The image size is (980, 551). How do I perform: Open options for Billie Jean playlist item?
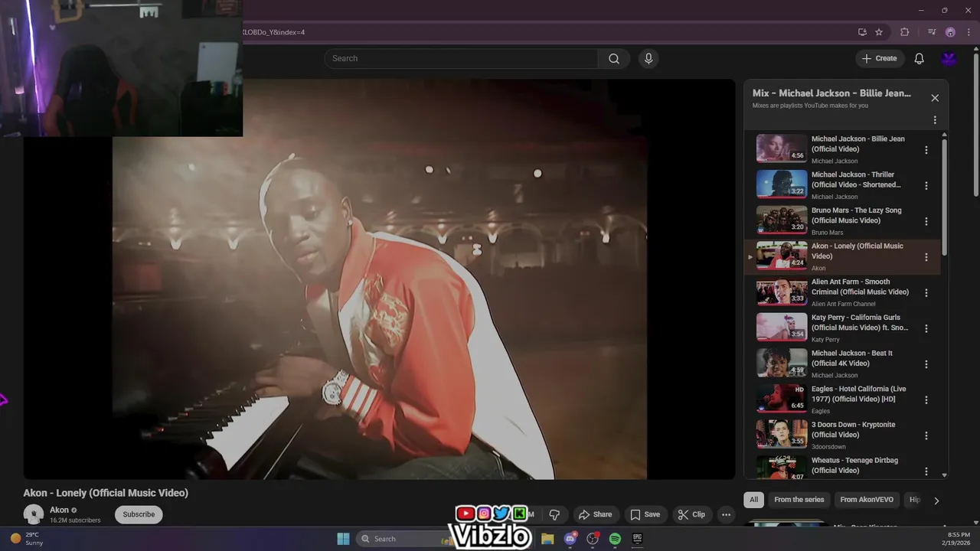[x=926, y=150]
